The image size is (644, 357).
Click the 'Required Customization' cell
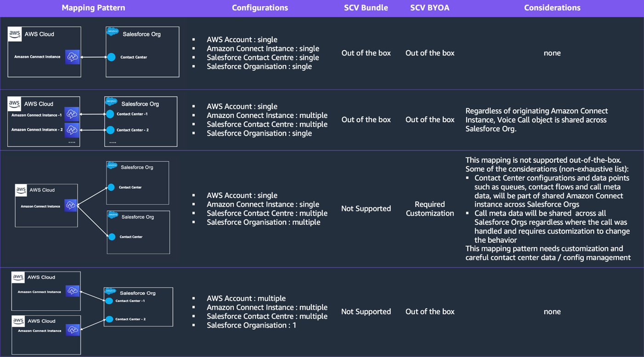[x=430, y=209]
